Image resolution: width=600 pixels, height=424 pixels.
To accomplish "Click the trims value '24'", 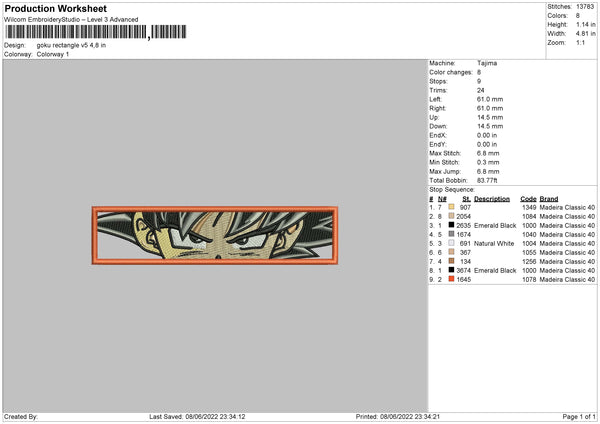I will (x=481, y=90).
